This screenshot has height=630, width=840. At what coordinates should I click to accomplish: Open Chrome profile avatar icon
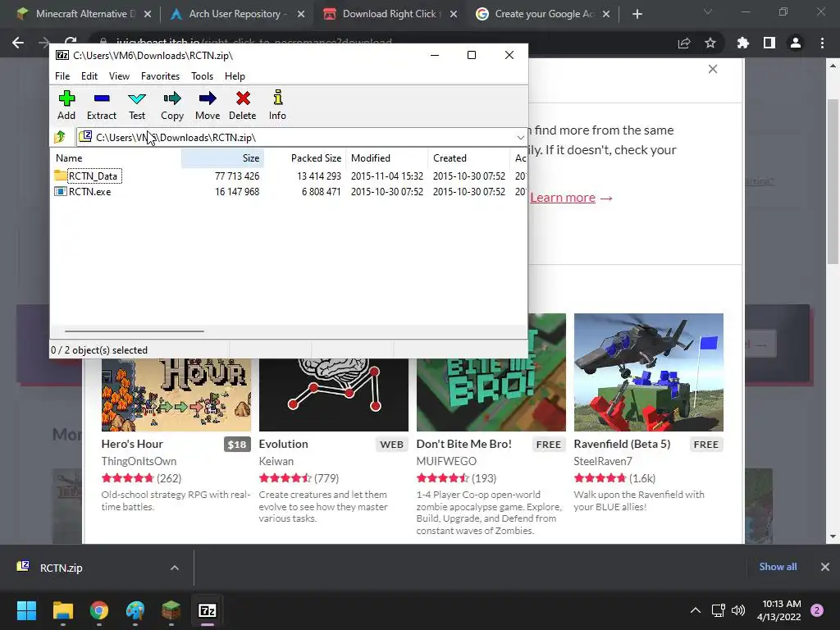(x=796, y=43)
